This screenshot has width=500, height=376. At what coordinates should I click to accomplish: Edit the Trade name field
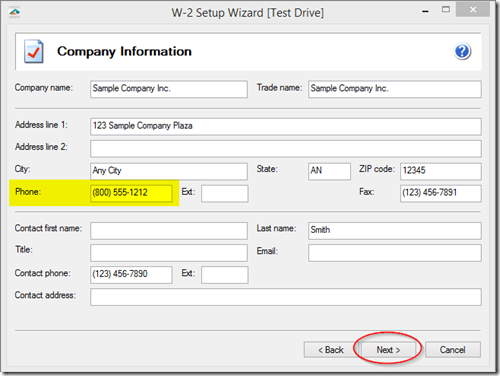395,89
